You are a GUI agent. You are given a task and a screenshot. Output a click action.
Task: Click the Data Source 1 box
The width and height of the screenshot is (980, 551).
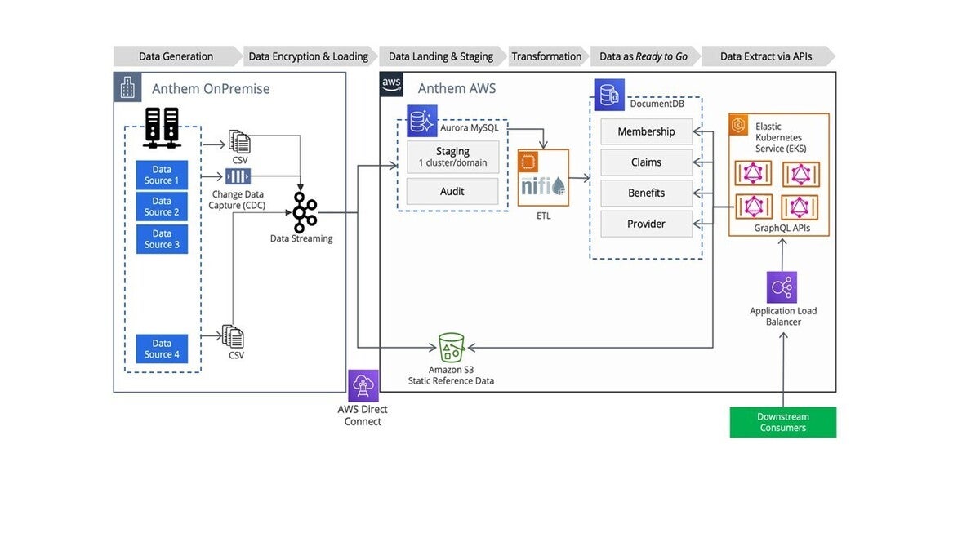coord(162,175)
